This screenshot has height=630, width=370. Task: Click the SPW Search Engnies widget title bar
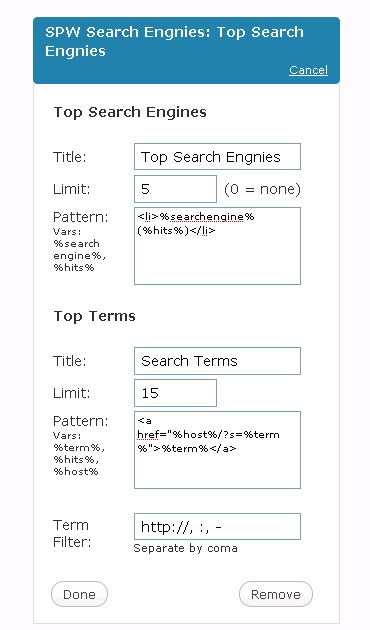click(x=186, y=50)
